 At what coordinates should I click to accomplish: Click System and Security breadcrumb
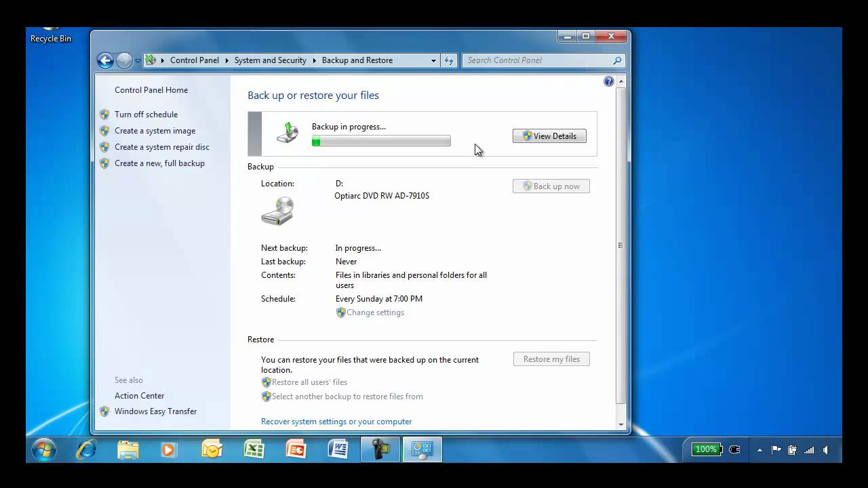(x=271, y=60)
